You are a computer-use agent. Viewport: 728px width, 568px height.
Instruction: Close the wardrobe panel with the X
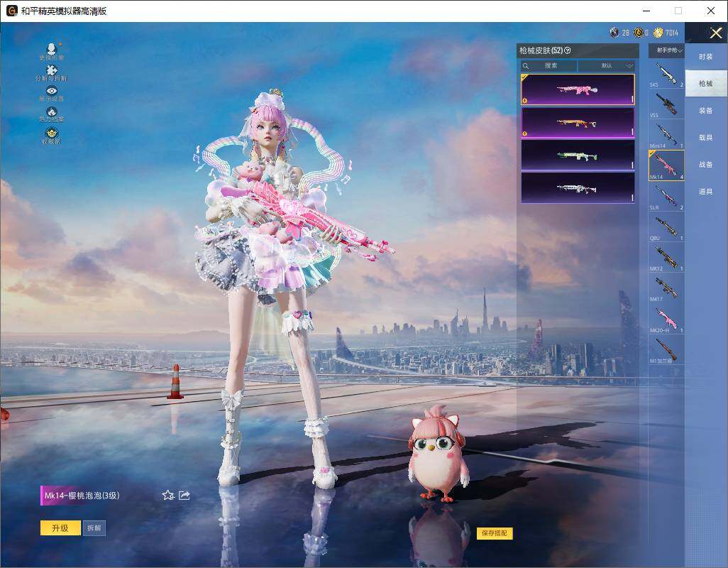tap(715, 33)
